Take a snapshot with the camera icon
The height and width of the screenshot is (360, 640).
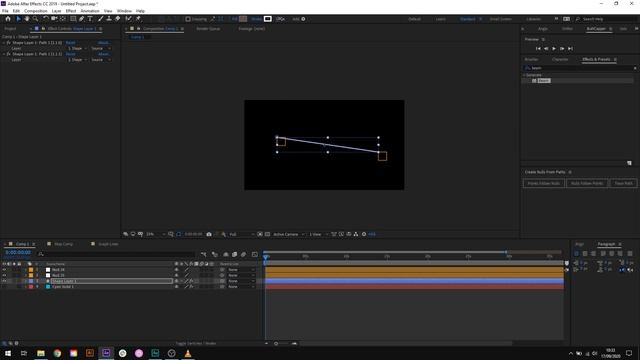[x=209, y=234]
